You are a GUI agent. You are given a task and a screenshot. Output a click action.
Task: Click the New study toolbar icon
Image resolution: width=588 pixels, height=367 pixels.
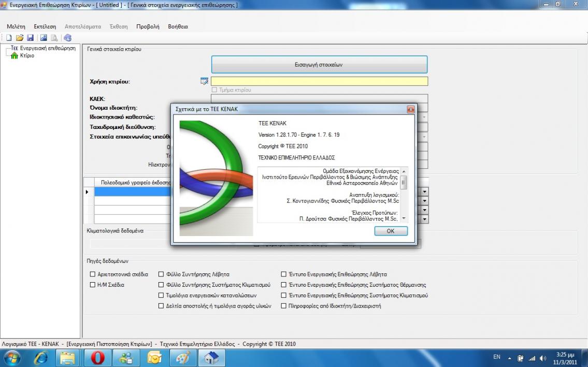(9, 37)
